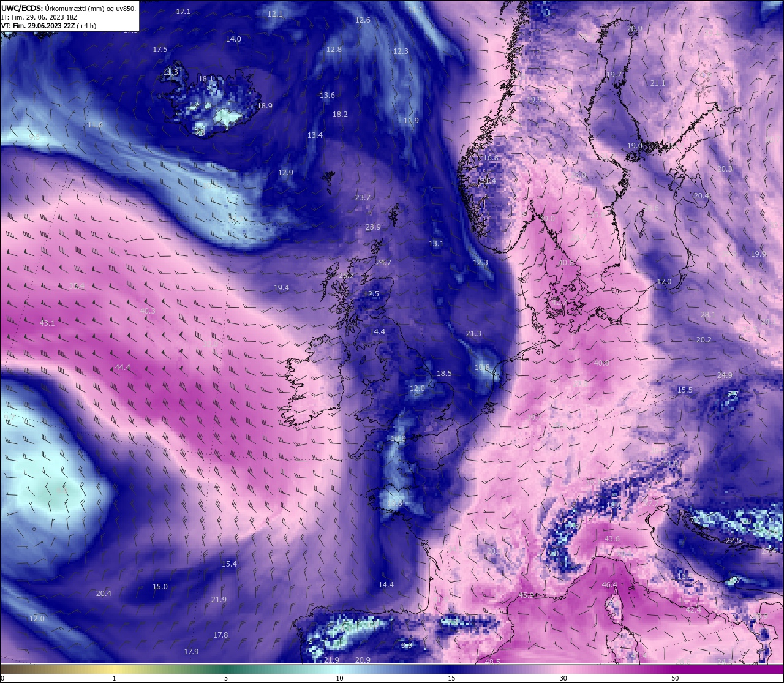Click the 21.3 value over the North Sea
Viewport: 784px width, 683px height.
(473, 334)
